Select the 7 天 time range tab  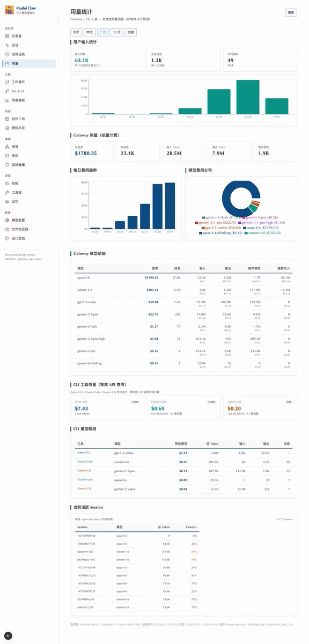coord(103,32)
